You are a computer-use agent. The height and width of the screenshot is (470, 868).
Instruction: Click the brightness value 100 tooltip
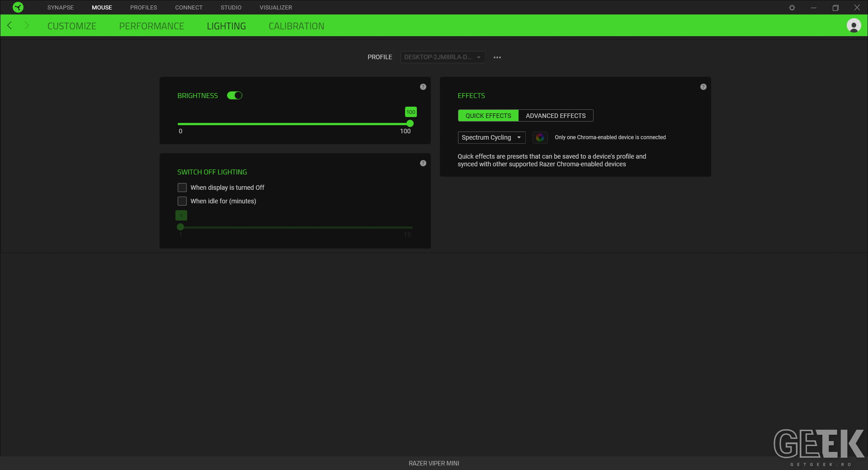(411, 112)
